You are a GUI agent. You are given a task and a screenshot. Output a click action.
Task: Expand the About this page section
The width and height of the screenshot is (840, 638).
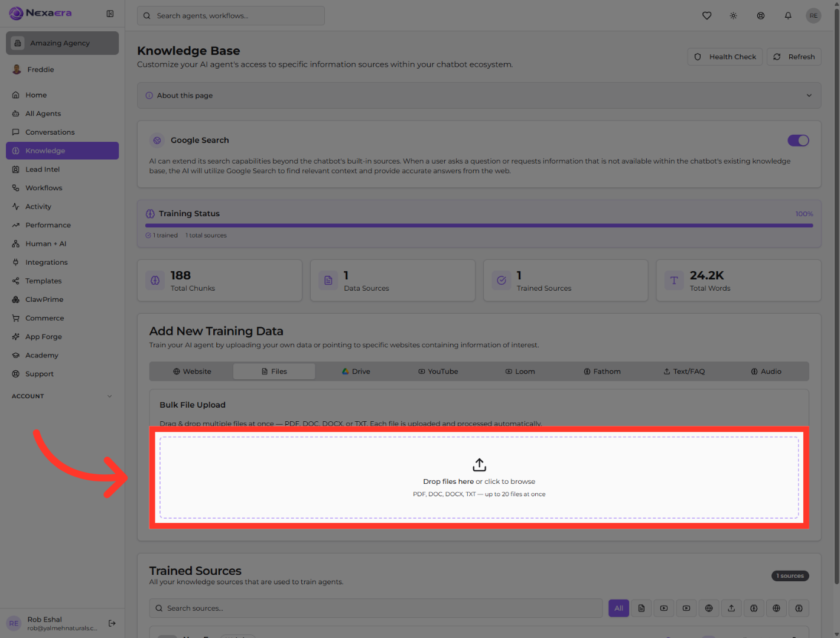pyautogui.click(x=479, y=96)
